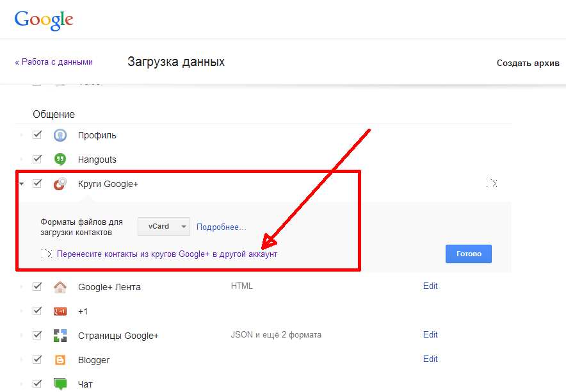Click the red +1 icon
Viewport: 566px width, 392px height.
[60, 311]
